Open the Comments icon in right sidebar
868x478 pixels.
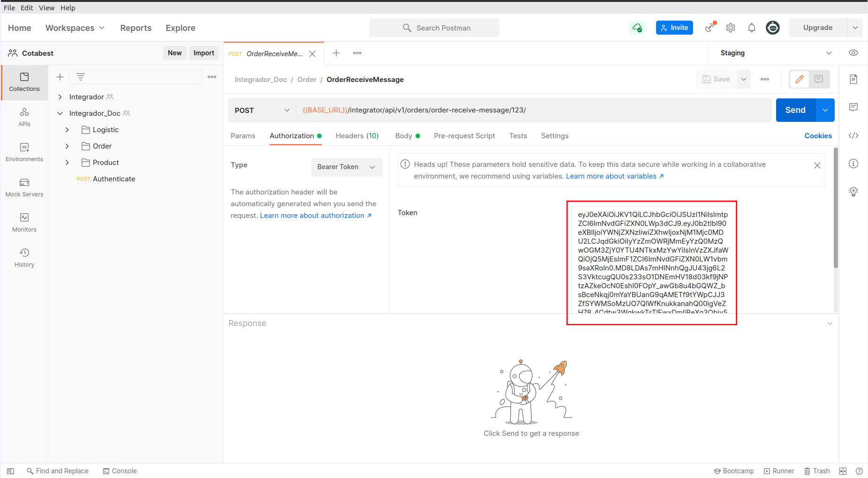pos(853,107)
